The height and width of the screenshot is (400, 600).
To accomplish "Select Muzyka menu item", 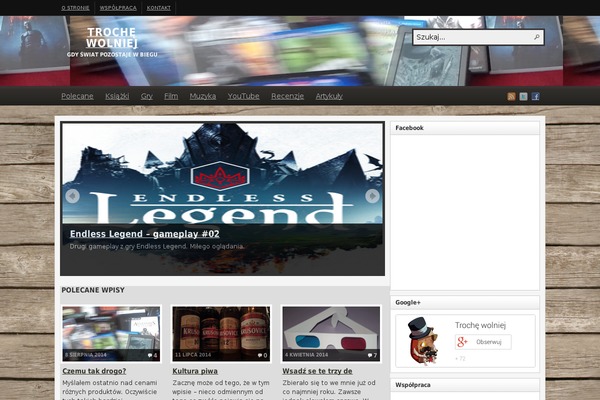I will (x=203, y=96).
